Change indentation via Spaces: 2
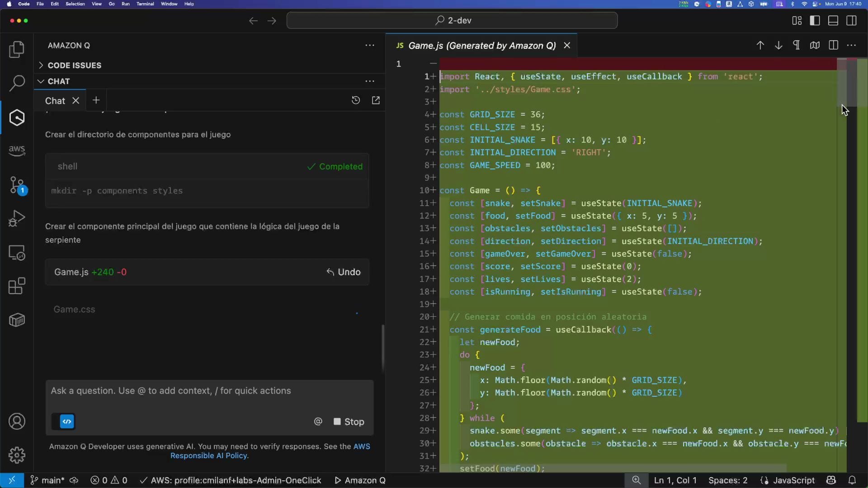The width and height of the screenshot is (868, 488). tap(728, 480)
